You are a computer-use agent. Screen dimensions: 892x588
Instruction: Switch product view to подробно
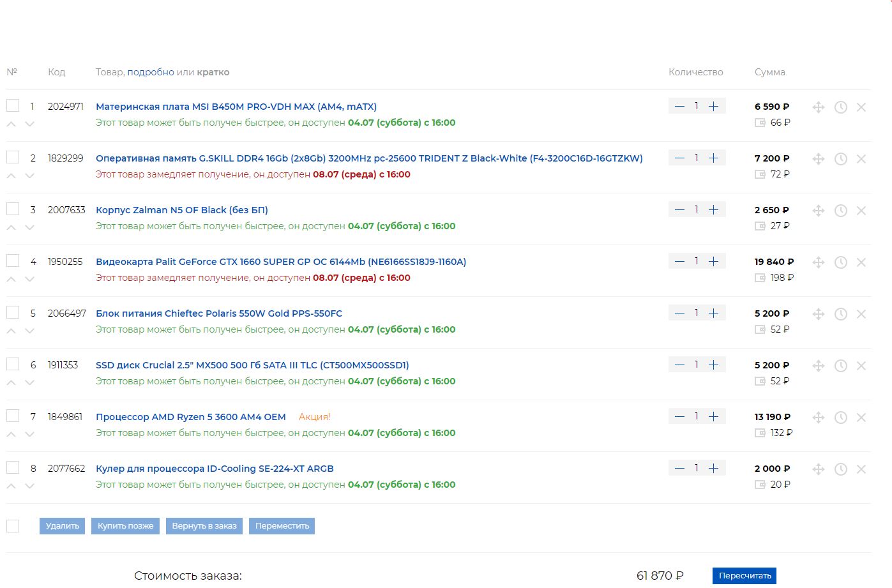(151, 72)
